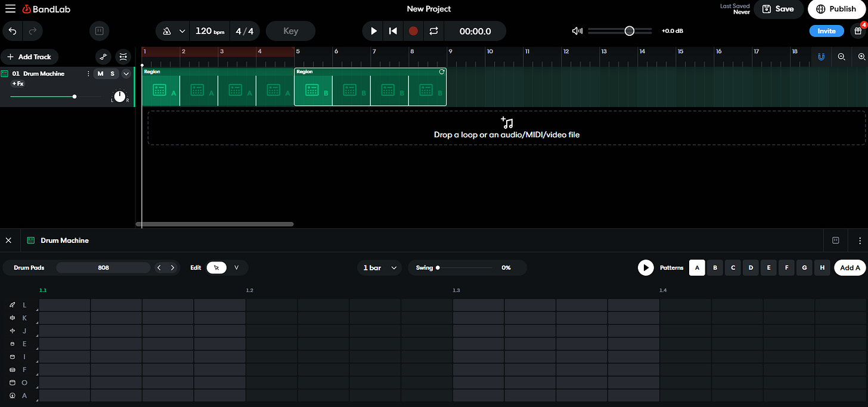Click the Publish button
The image size is (868, 407).
pos(837,9)
